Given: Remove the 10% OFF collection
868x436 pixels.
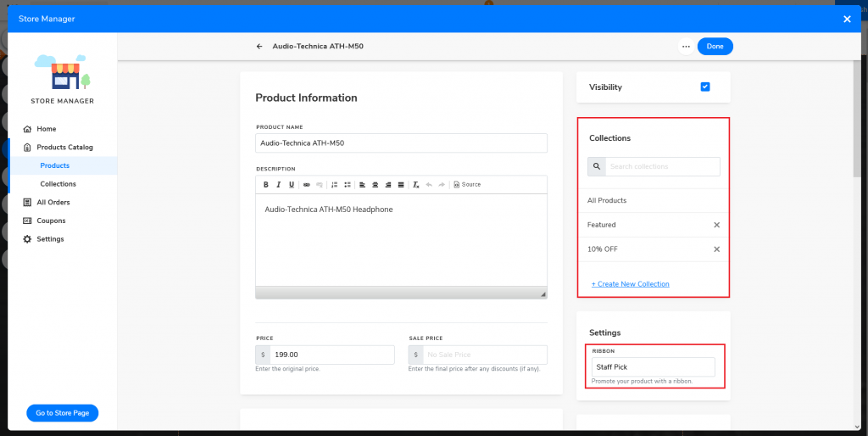Looking at the screenshot, I should coord(717,249).
